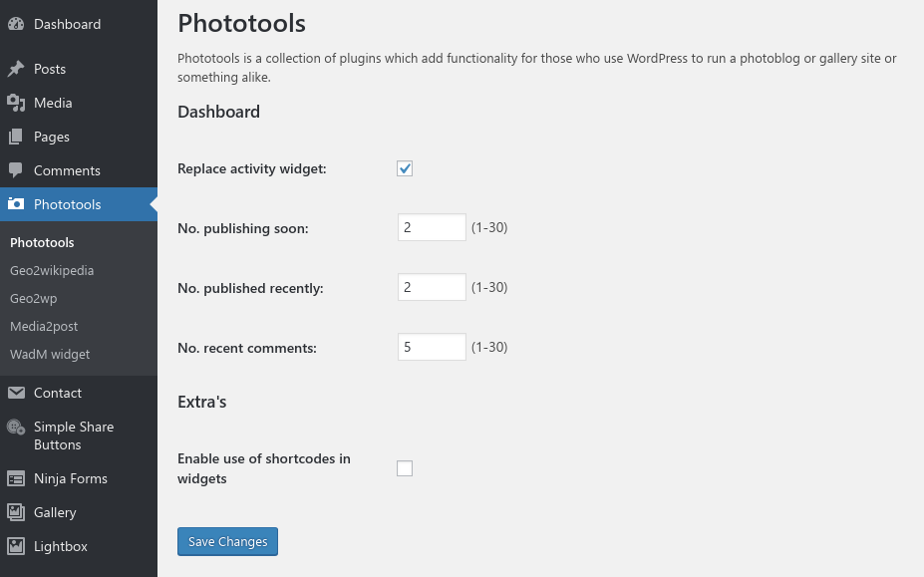
Task: Open the Lightbox menu
Action: click(79, 546)
